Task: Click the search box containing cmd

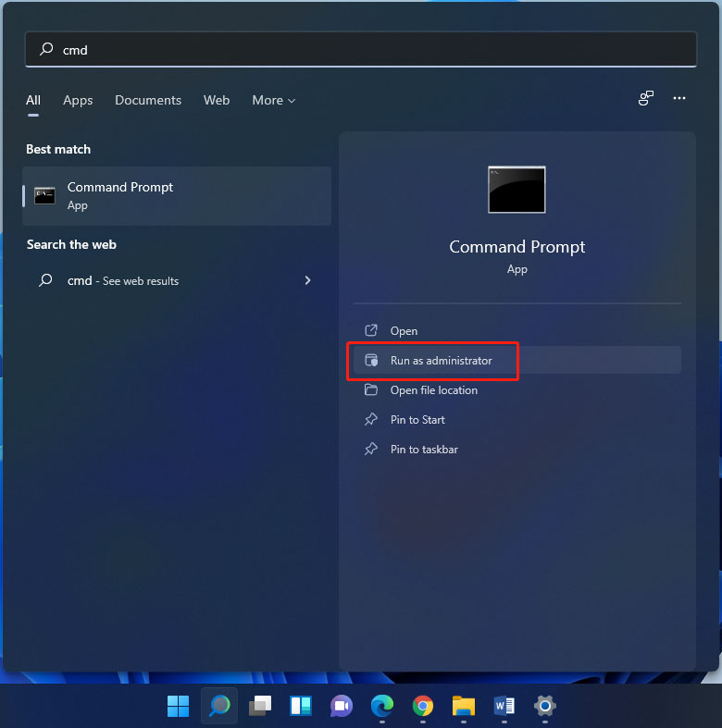Action: pos(361,50)
